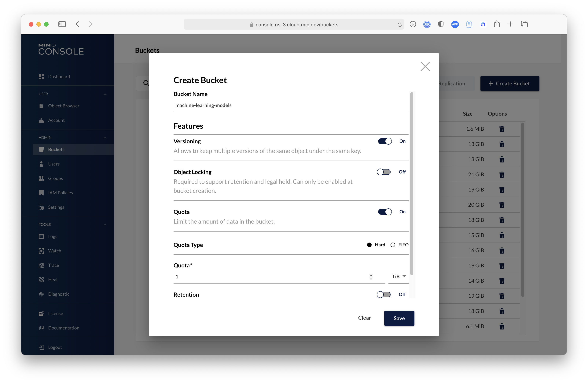Toggle Versioning feature On
Image resolution: width=588 pixels, height=383 pixels.
384,141
